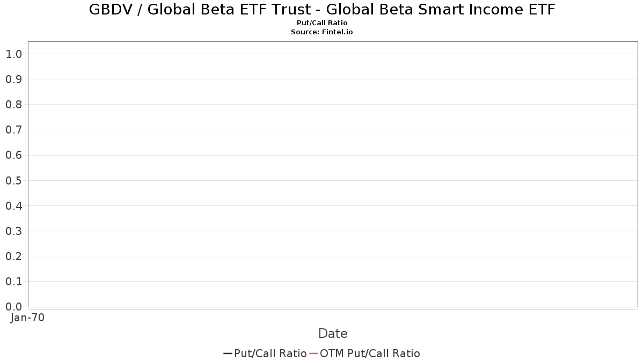Click the 0.9 y-axis label
The height and width of the screenshot is (362, 644).
[x=13, y=79]
